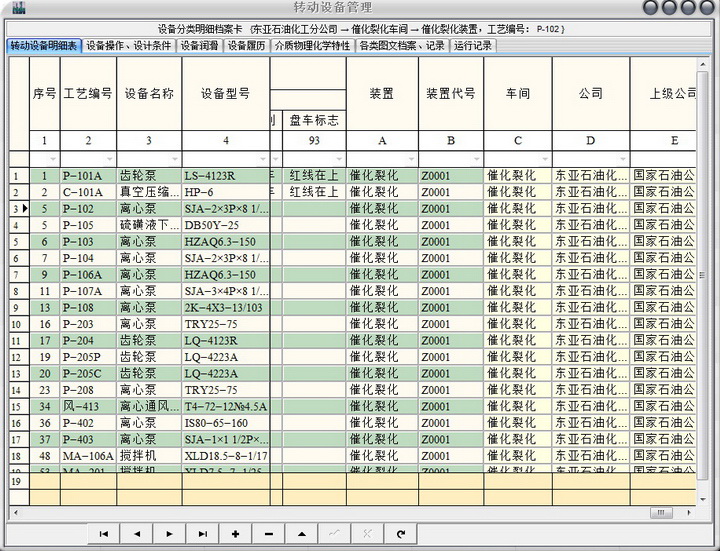The width and height of the screenshot is (720, 551).
Task: Go to next record using navigator arrow
Action: point(169,534)
